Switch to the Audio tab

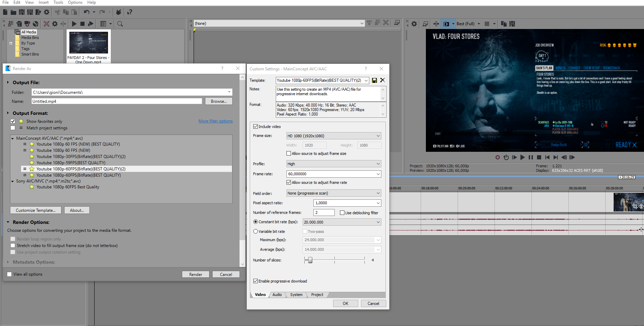(x=277, y=295)
